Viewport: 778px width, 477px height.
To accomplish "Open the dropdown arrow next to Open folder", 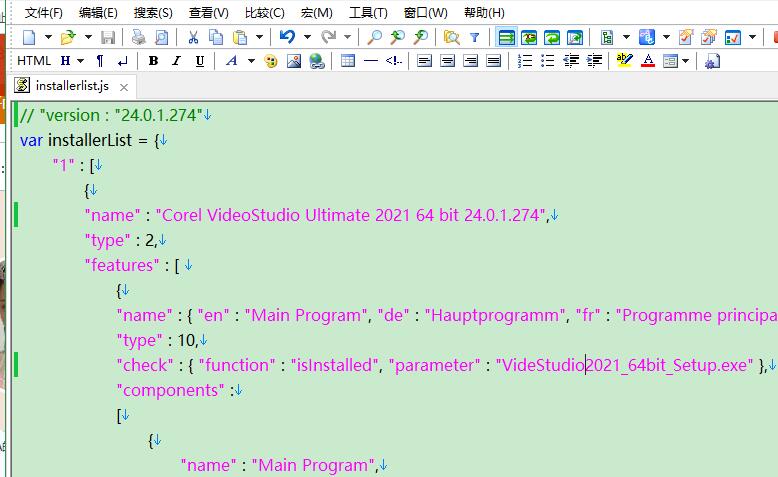I will coord(87,37).
